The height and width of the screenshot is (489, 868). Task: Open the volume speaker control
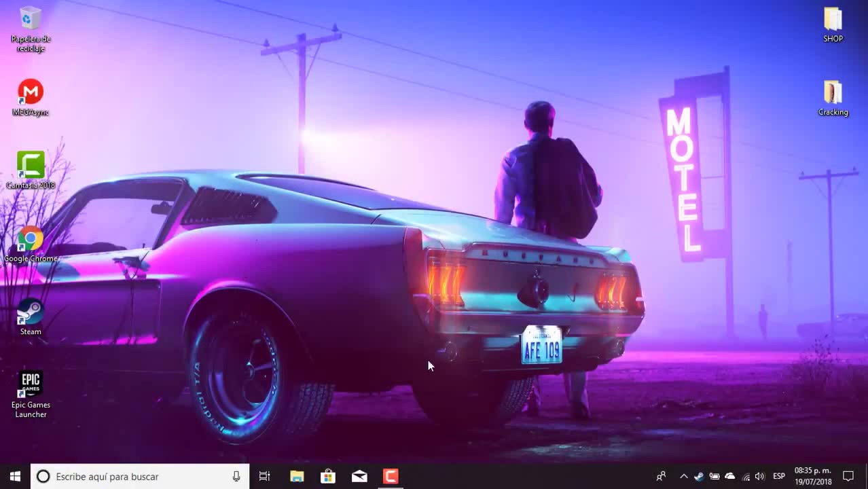pyautogui.click(x=760, y=476)
